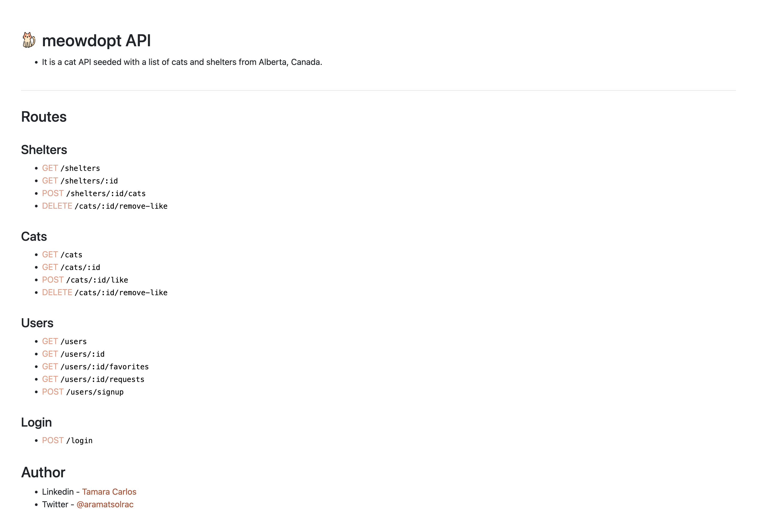Click DELETE link under Cats section

[57, 292]
